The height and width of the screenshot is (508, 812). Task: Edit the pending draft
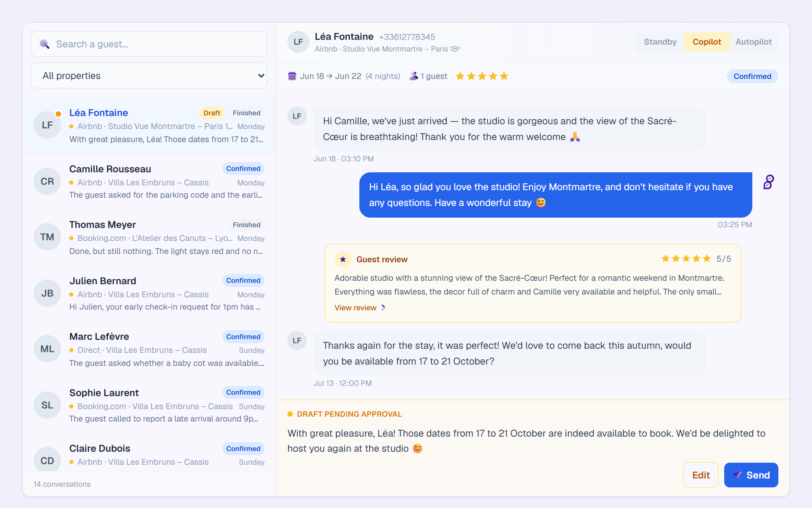click(701, 475)
